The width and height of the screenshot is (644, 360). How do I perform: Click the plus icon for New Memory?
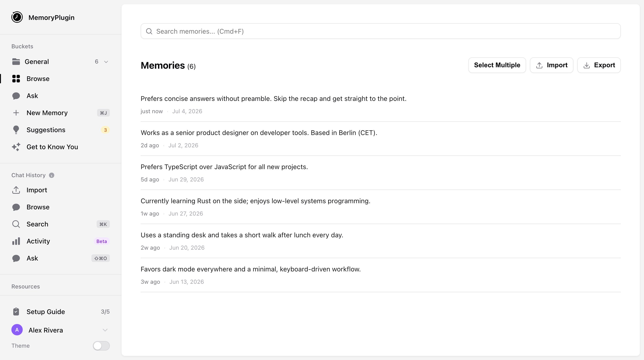(x=16, y=113)
